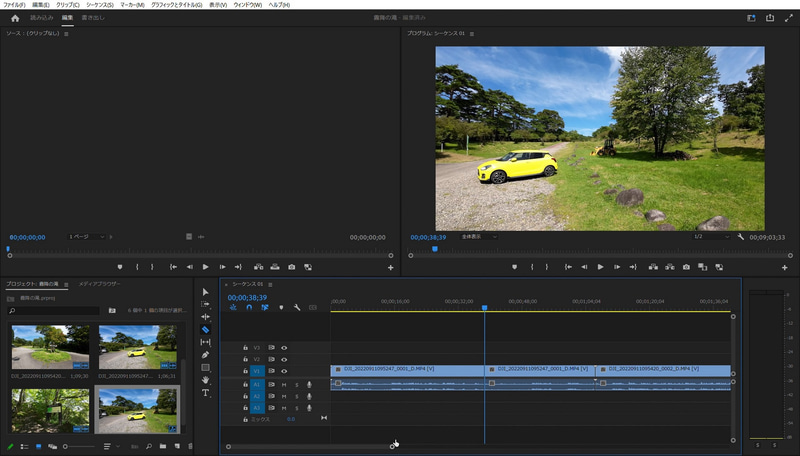Export frame with Program Monitor camera icon
Image resolution: width=800 pixels, height=456 pixels.
coord(686,267)
